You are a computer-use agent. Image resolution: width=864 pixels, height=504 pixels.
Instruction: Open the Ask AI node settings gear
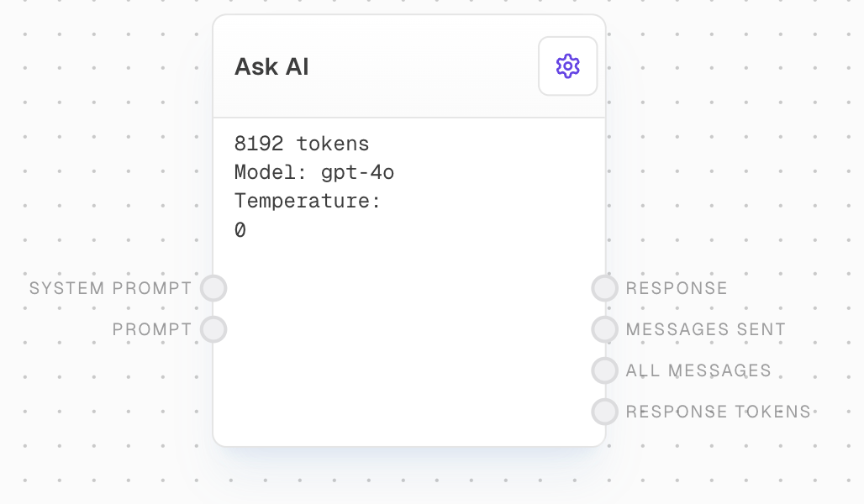click(x=567, y=66)
